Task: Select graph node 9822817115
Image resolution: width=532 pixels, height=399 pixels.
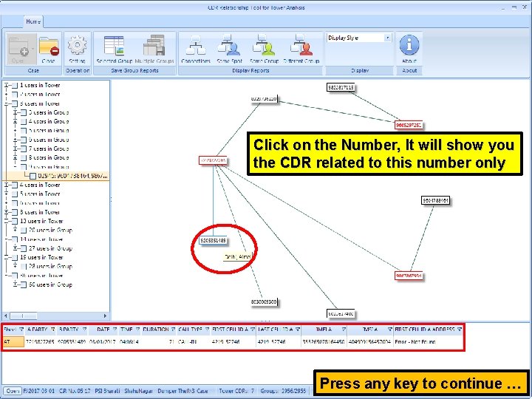Action: [341, 87]
